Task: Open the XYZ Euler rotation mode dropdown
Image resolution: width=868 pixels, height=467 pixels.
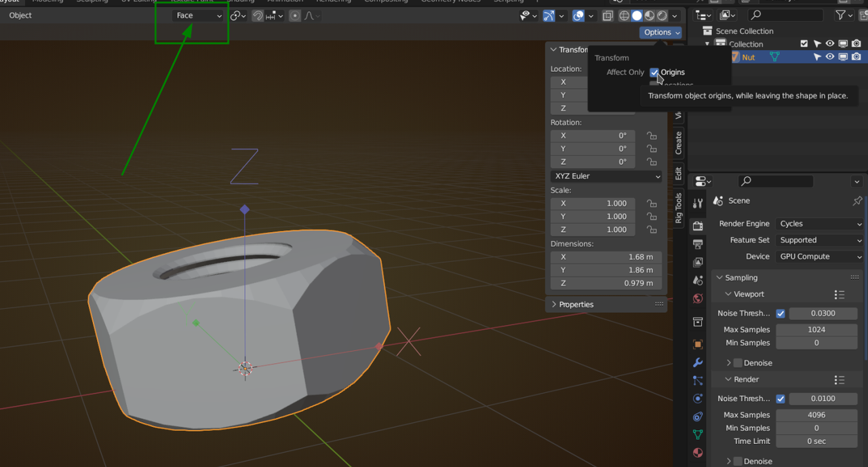Action: point(606,176)
